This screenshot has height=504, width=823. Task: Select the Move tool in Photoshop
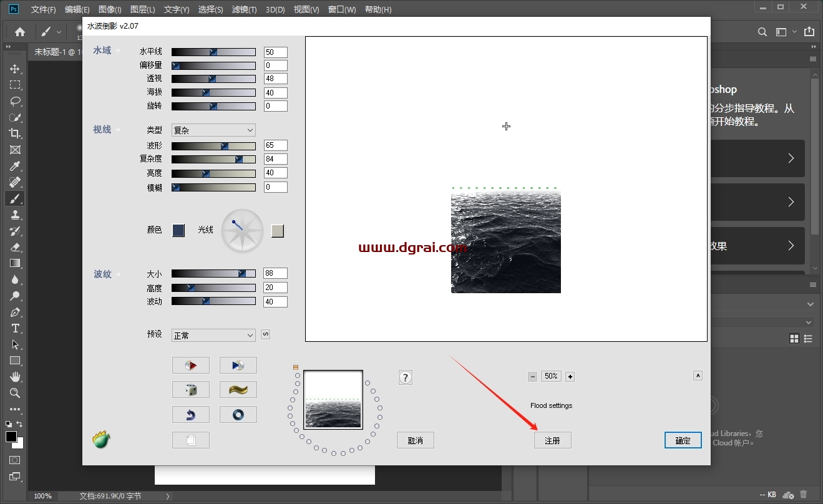pos(15,69)
